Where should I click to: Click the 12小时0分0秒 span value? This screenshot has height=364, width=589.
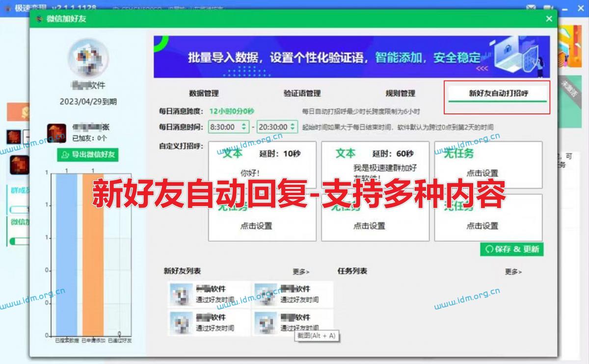[x=232, y=111]
